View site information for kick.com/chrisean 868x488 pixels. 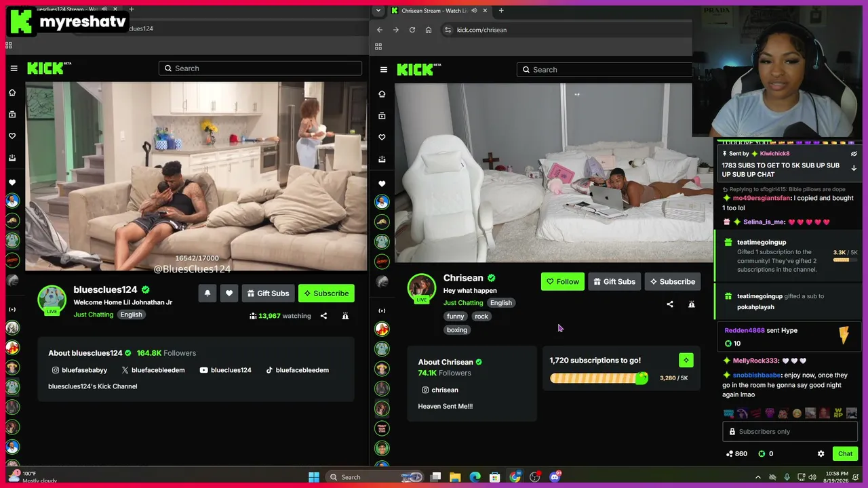click(448, 30)
